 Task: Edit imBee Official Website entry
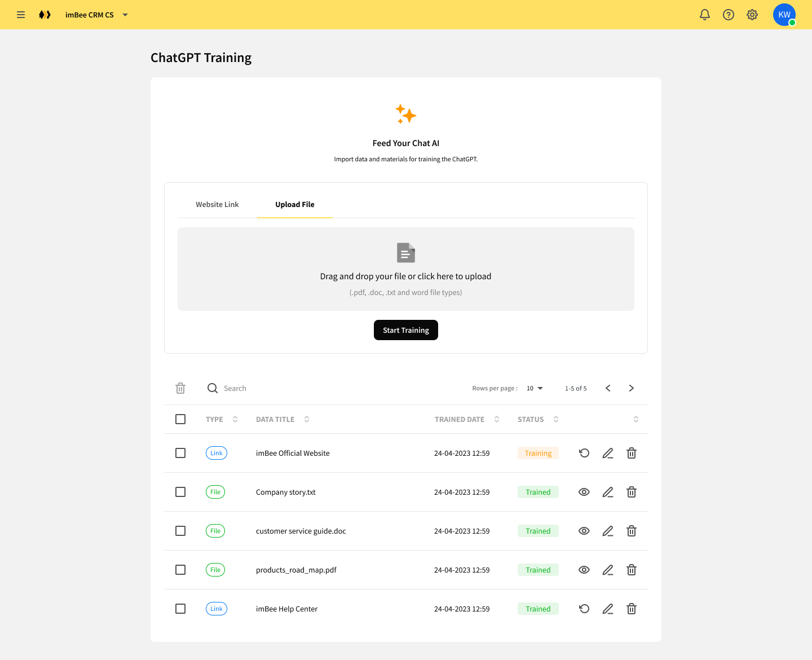coord(608,453)
